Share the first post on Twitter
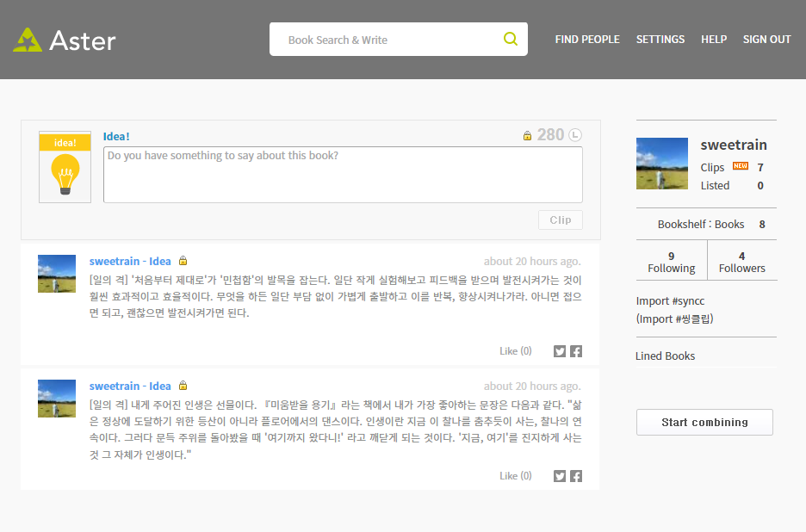Screen dimensions: 806x532 [560, 351]
